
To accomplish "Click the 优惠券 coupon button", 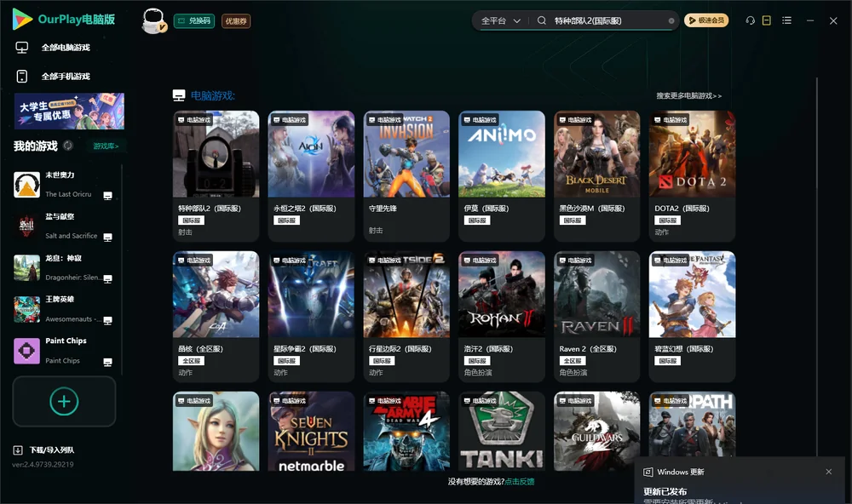I will click(236, 21).
